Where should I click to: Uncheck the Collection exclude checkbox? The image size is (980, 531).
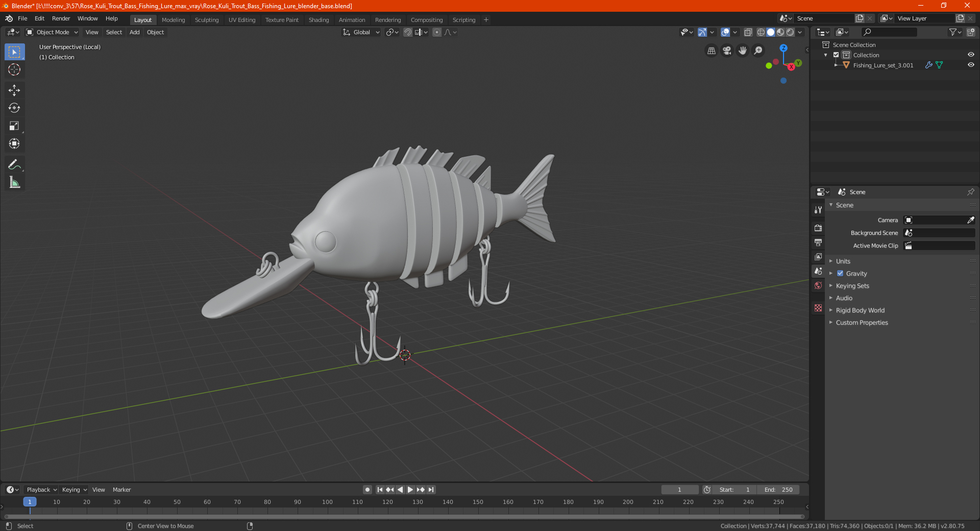click(836, 55)
